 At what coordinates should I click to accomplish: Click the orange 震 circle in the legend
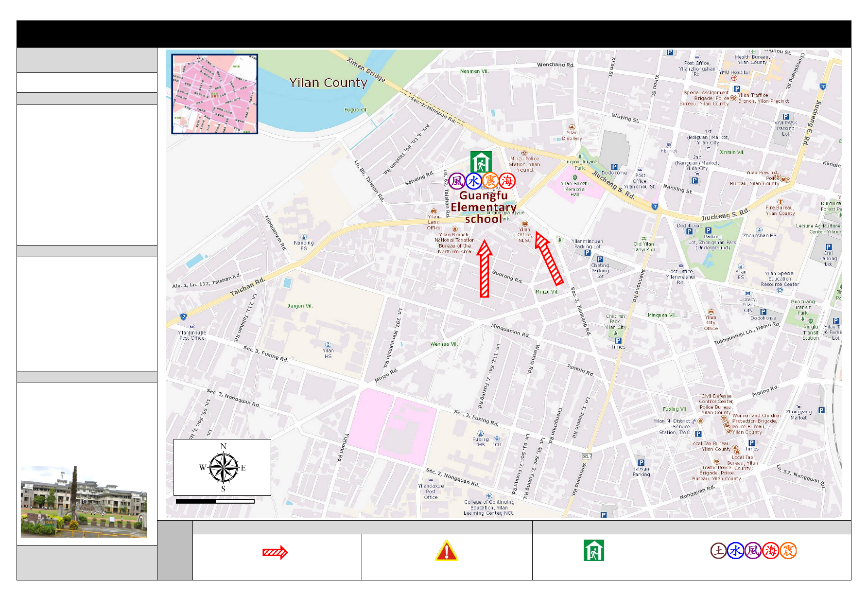pyautogui.click(x=788, y=551)
